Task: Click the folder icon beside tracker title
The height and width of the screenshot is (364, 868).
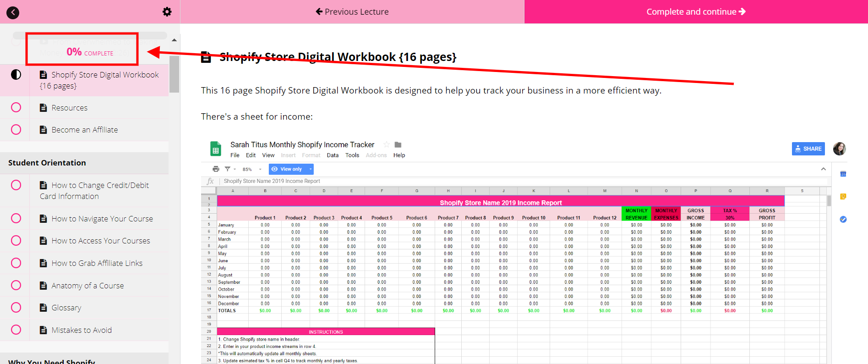Action: coord(398,144)
